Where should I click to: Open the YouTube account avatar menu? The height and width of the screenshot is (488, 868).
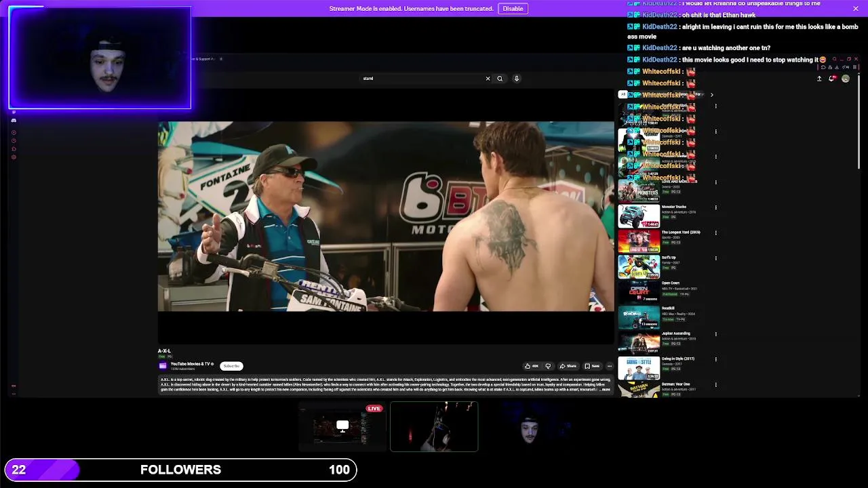[845, 79]
